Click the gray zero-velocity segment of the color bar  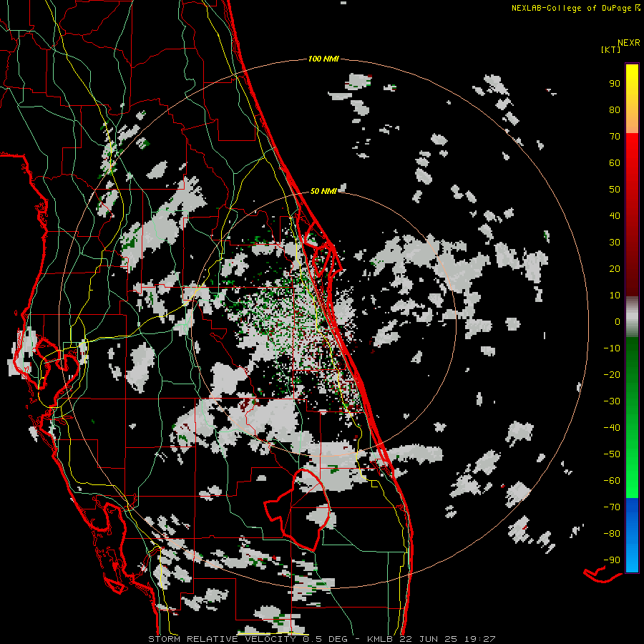(632, 316)
